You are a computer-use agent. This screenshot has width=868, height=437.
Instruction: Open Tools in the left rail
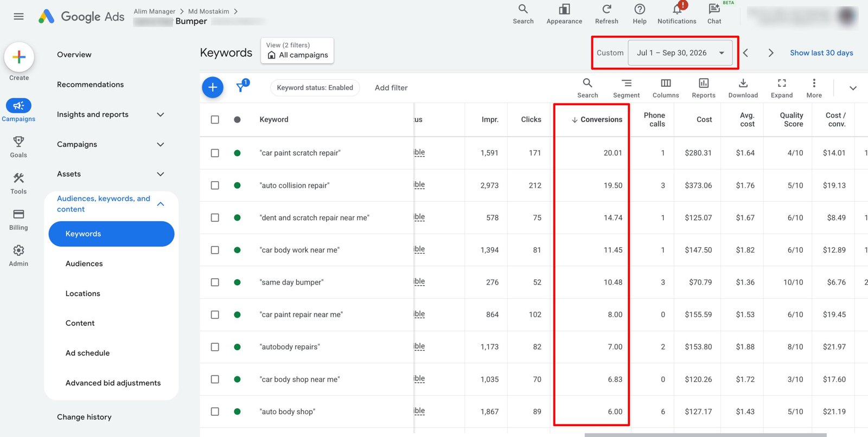18,183
